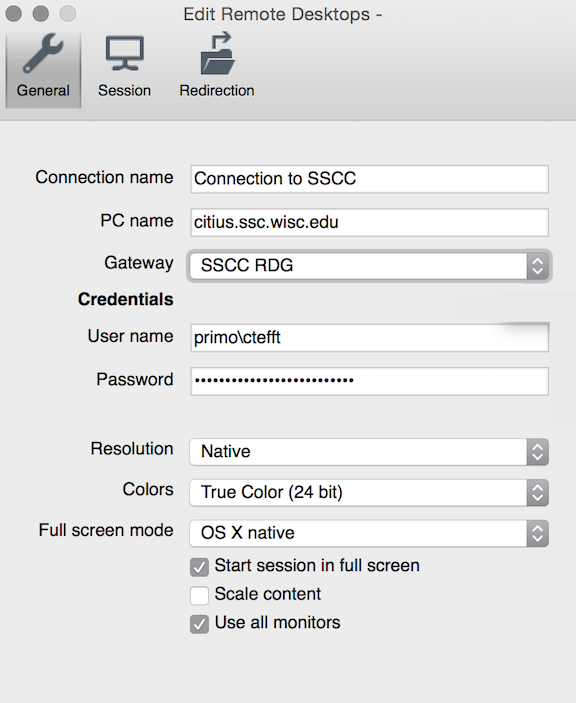Open the Redirection folder icon
Screen dimensions: 576x703
coord(217,53)
